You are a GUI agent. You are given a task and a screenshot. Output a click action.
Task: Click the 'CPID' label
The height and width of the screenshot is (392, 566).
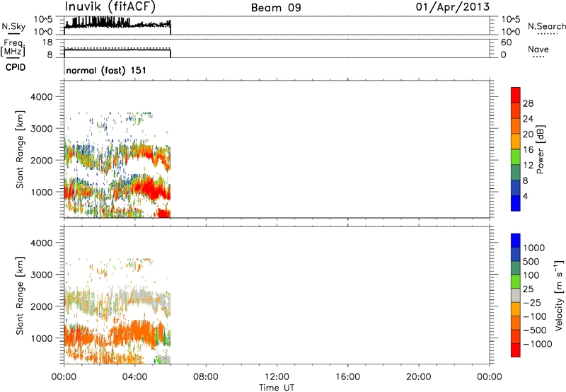pyautogui.click(x=16, y=67)
